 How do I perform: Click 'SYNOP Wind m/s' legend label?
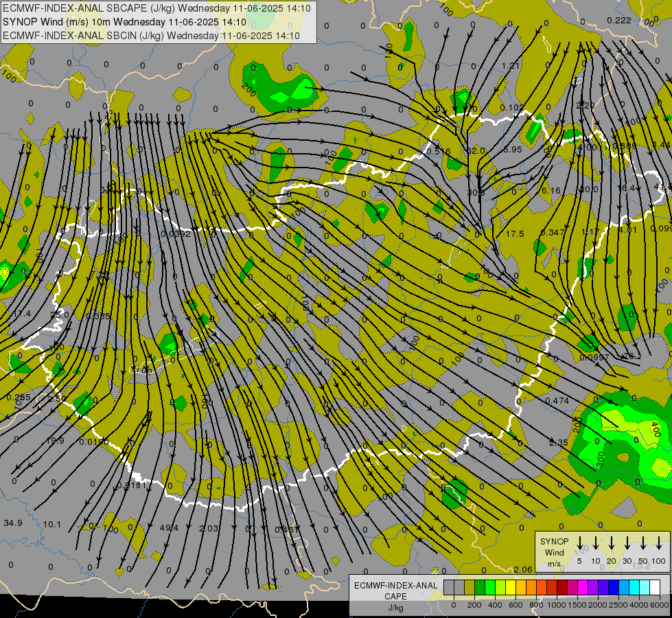(554, 552)
